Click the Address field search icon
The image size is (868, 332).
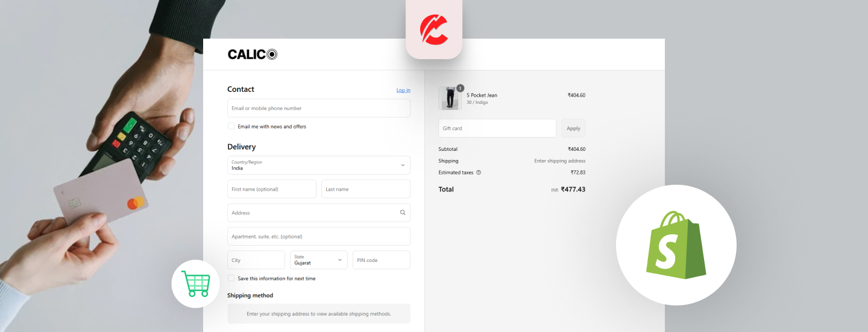click(403, 212)
